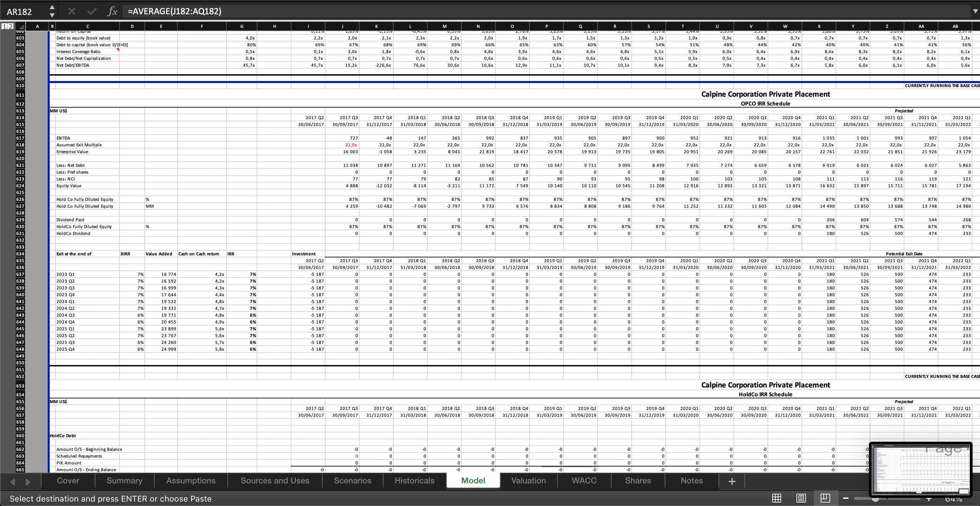Screen dimensions: 980x506
Task: Select row 617 header
Action: 20,138
